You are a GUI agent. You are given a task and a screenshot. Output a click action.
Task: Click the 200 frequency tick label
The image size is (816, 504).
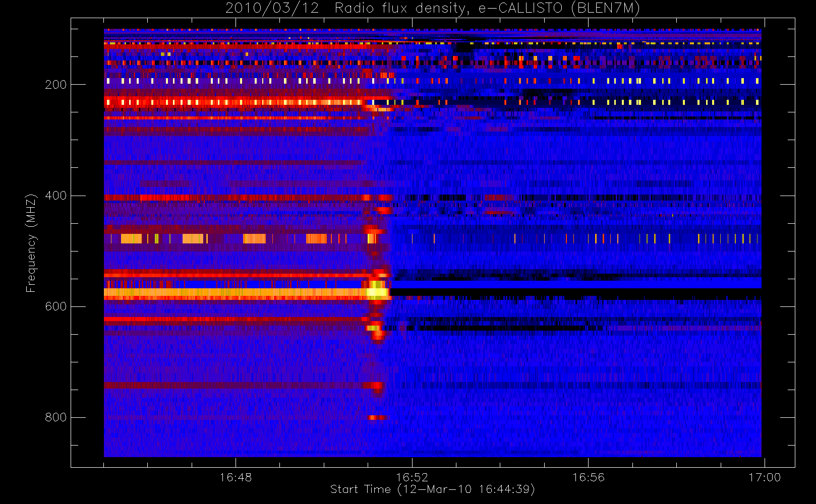click(x=55, y=85)
